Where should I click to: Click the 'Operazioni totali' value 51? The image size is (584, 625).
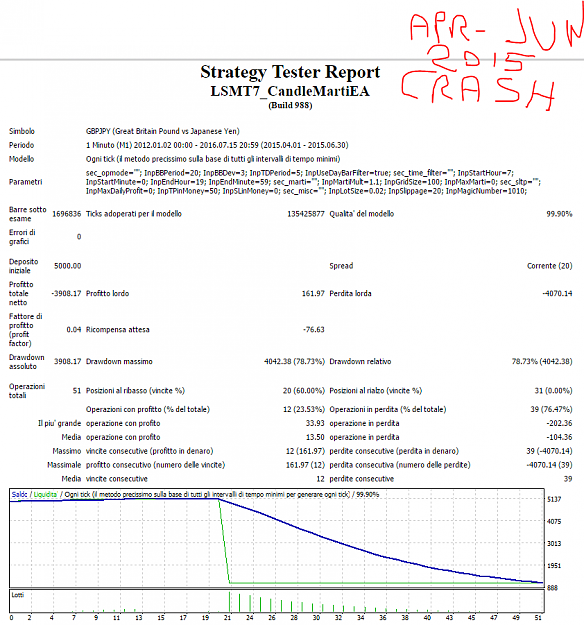(x=77, y=391)
